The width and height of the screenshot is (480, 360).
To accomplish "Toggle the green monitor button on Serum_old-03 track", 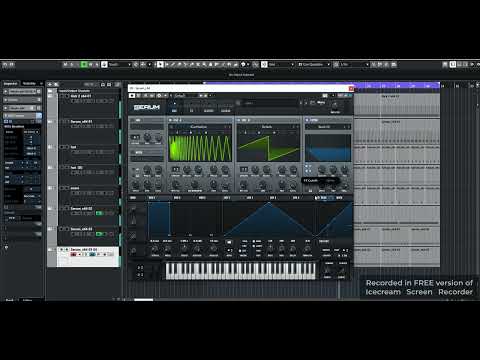I will coord(99,234).
